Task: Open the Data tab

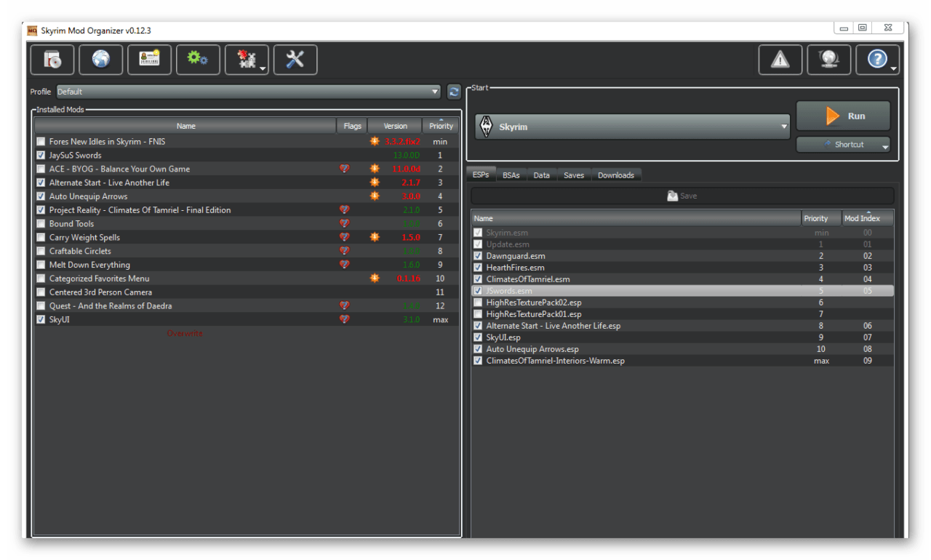Action: click(542, 175)
